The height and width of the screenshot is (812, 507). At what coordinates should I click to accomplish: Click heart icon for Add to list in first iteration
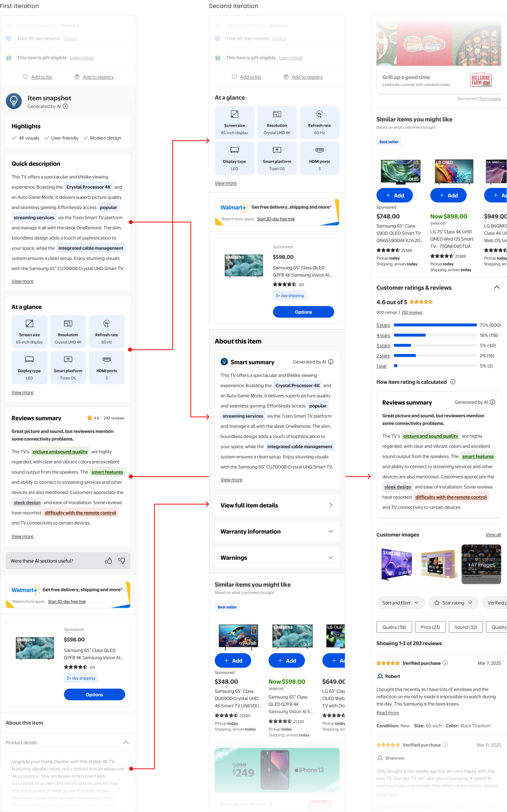pos(25,77)
